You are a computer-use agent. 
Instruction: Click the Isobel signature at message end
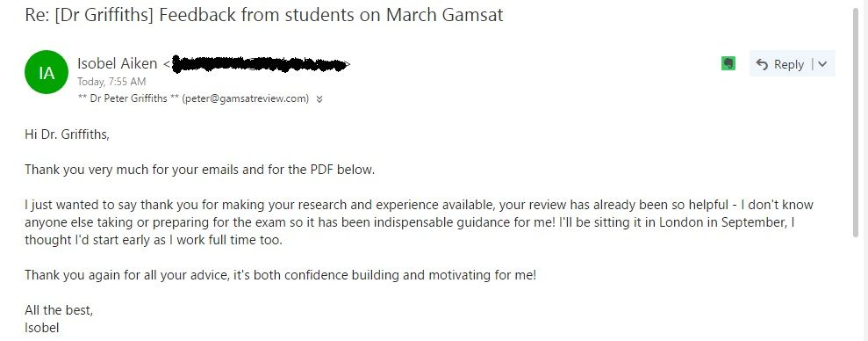point(42,328)
